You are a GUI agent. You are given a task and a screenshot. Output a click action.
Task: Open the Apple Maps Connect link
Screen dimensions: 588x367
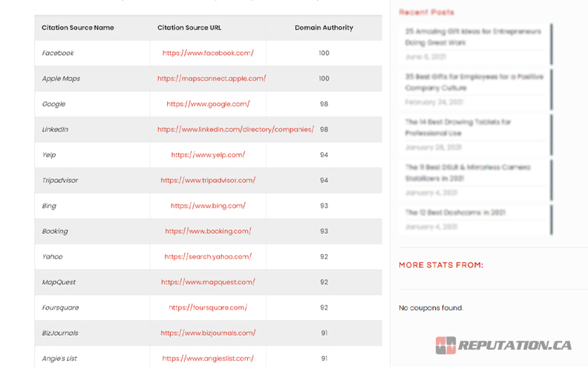(211, 79)
